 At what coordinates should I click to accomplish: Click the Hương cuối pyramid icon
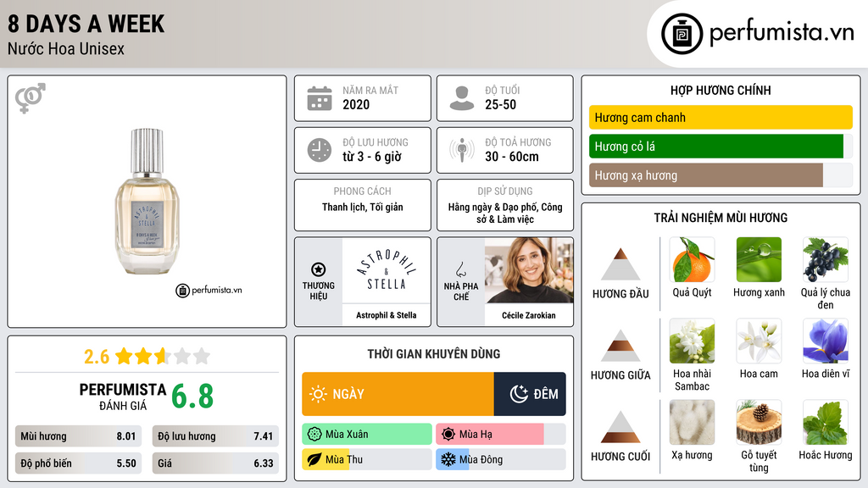pos(620,427)
